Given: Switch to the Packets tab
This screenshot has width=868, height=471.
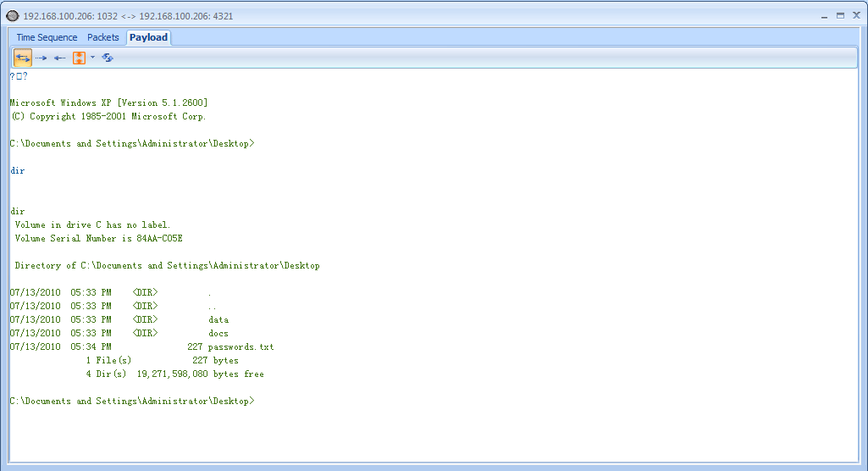Looking at the screenshot, I should point(103,37).
